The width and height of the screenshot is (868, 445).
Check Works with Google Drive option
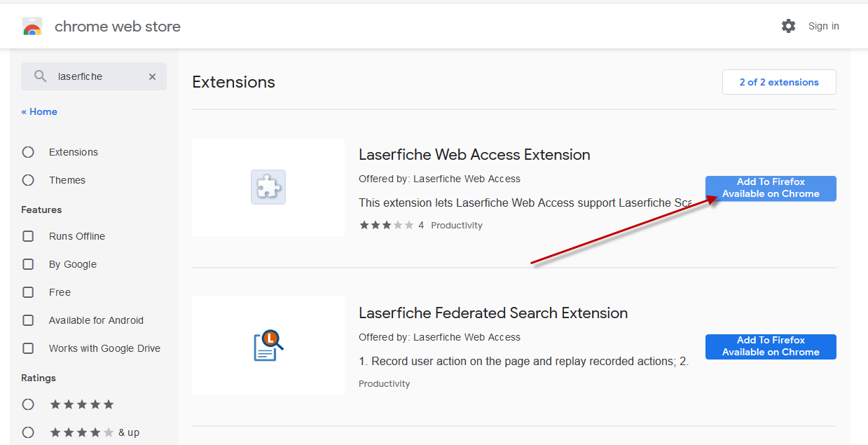[28, 348]
